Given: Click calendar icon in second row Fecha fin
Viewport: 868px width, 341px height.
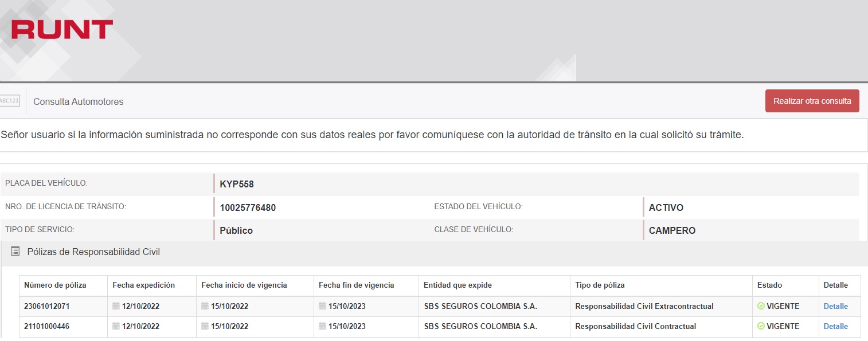Looking at the screenshot, I should [x=323, y=326].
